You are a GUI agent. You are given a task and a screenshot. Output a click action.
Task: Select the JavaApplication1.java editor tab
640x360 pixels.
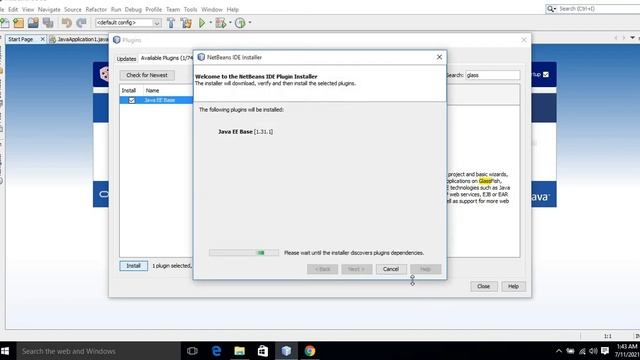79,39
